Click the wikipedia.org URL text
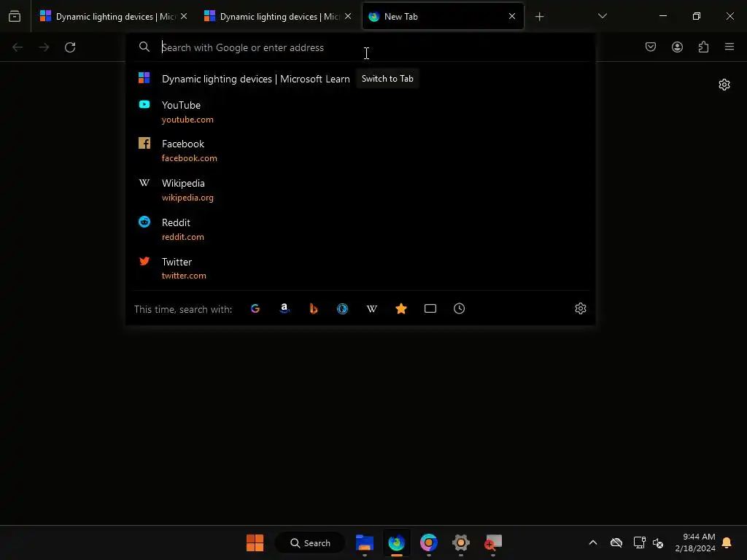 point(187,198)
